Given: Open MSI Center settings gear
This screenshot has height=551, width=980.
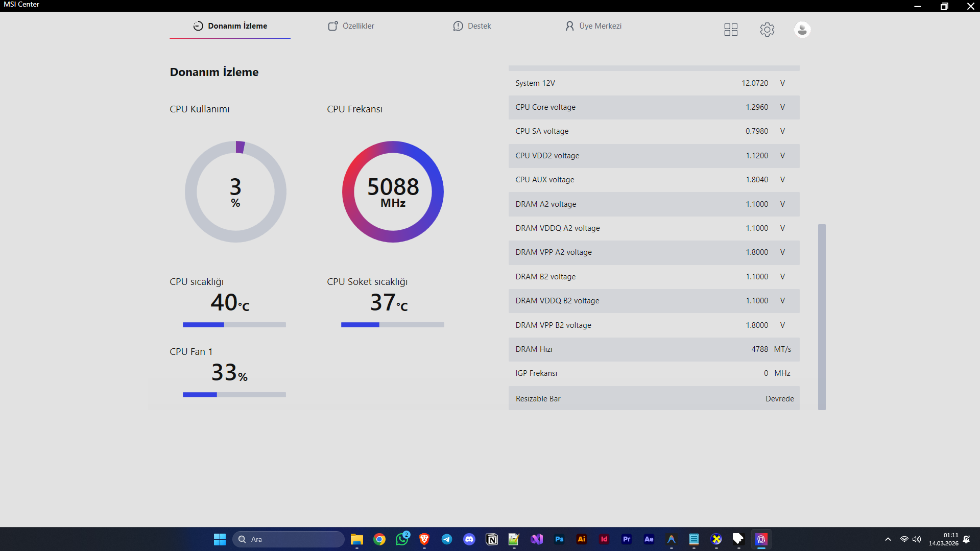Looking at the screenshot, I should coord(767,30).
